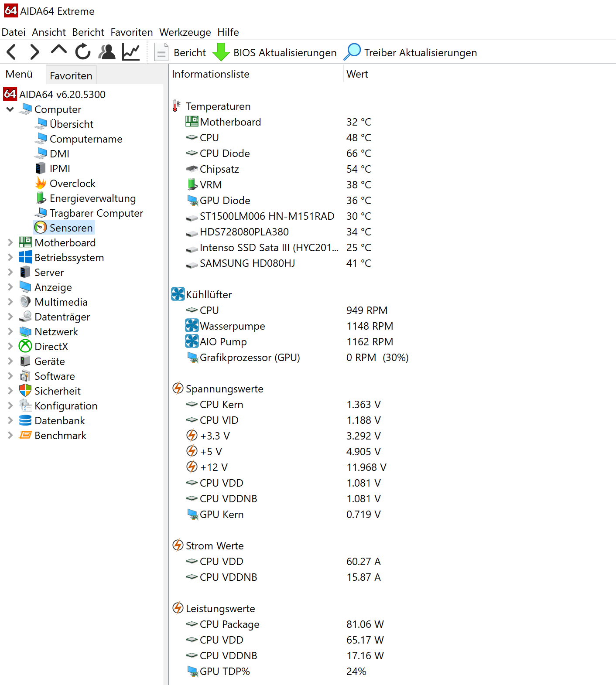Select Konfiguration in the tree
This screenshot has width=616, height=685.
tap(66, 406)
